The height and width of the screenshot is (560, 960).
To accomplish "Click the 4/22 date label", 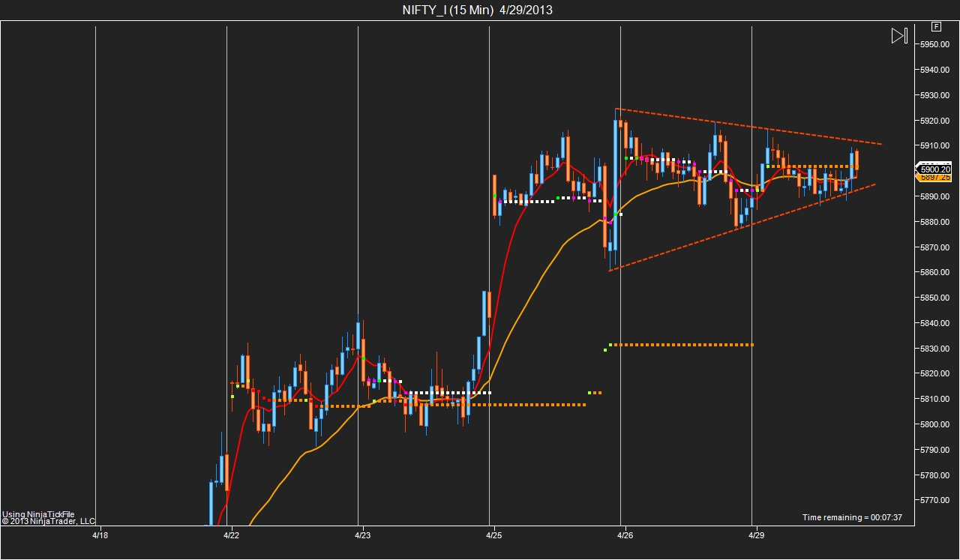I will (231, 536).
